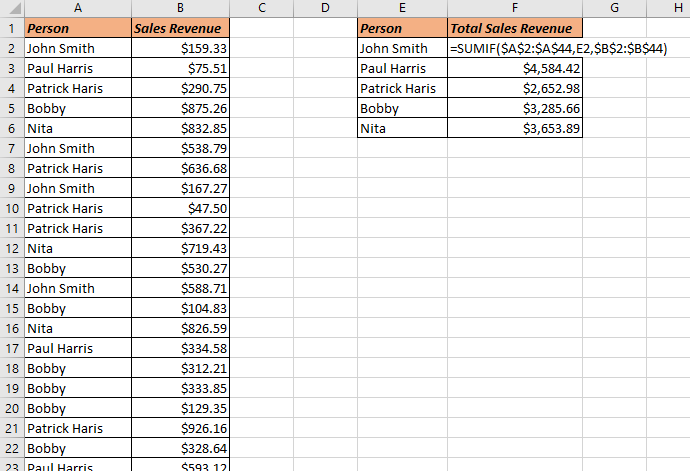
Task: Select column G header
Action: click(x=613, y=9)
